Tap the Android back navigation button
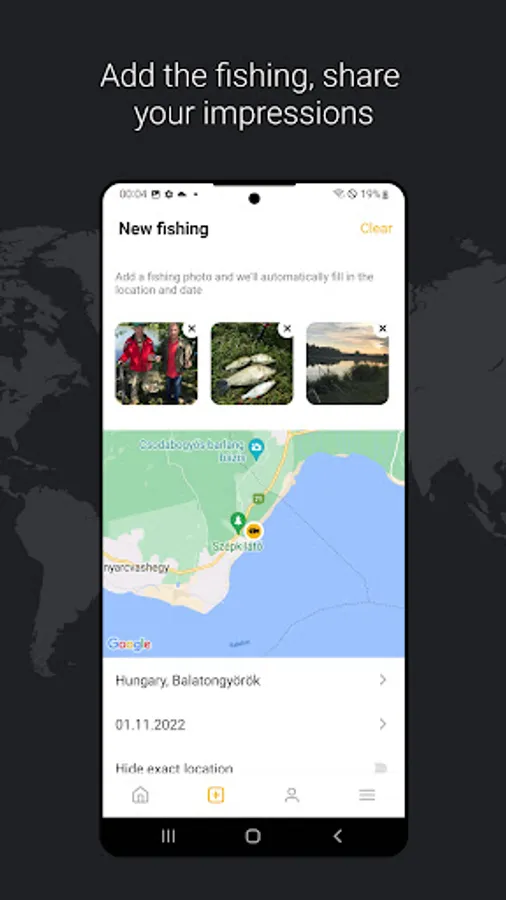Screen dimensions: 506x900 click(338, 836)
